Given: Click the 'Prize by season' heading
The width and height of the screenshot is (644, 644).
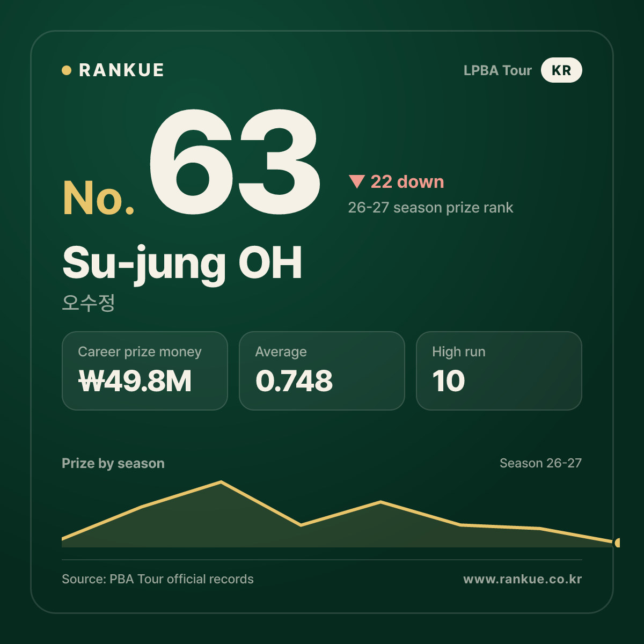Looking at the screenshot, I should (113, 463).
